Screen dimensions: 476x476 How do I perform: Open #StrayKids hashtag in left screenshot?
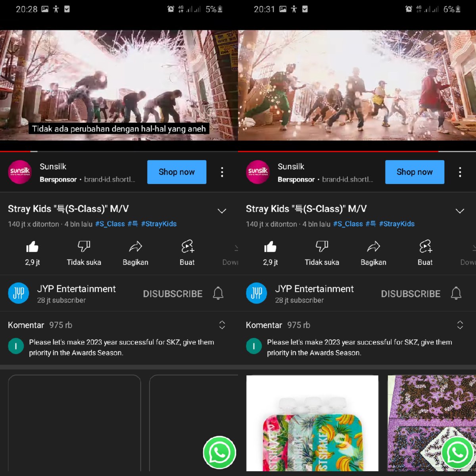tap(159, 224)
